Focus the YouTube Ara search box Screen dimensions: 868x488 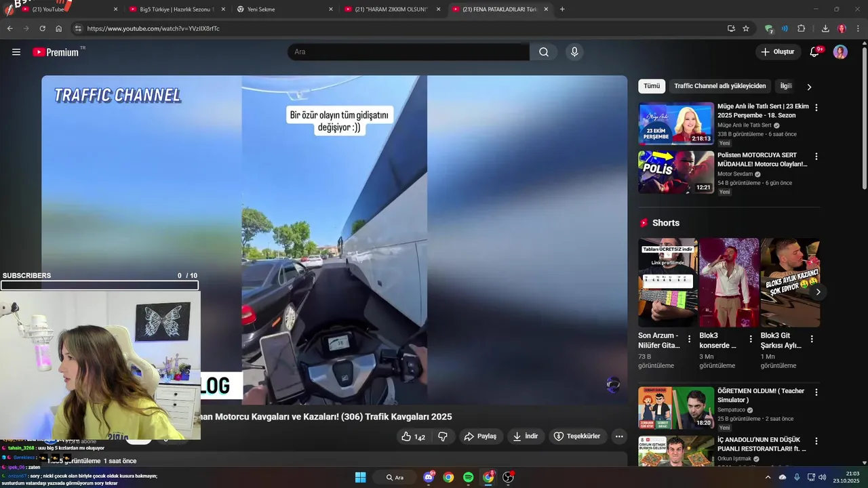pos(408,52)
